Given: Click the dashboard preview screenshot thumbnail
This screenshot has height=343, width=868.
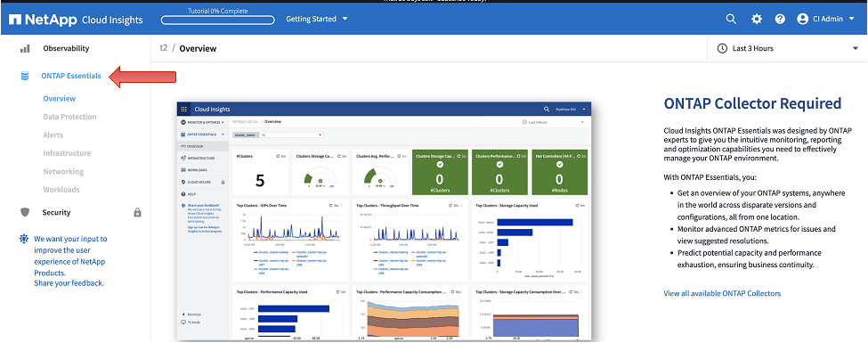Looking at the screenshot, I should tap(385, 221).
